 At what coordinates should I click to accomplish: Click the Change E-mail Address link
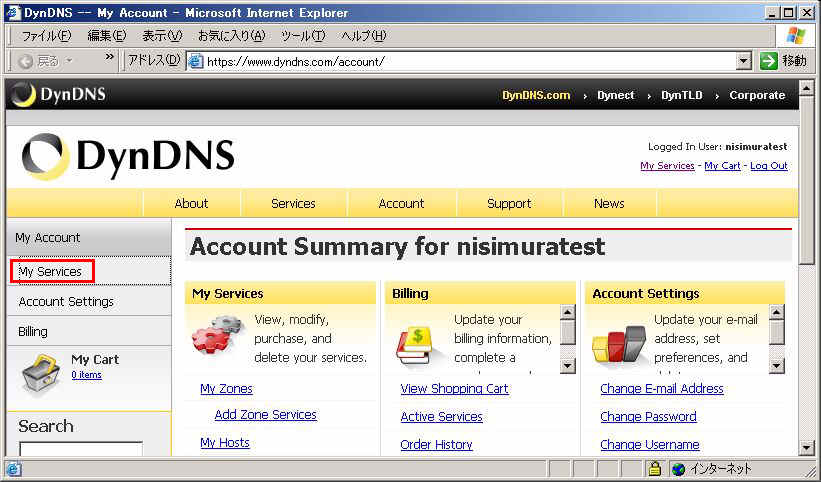662,388
